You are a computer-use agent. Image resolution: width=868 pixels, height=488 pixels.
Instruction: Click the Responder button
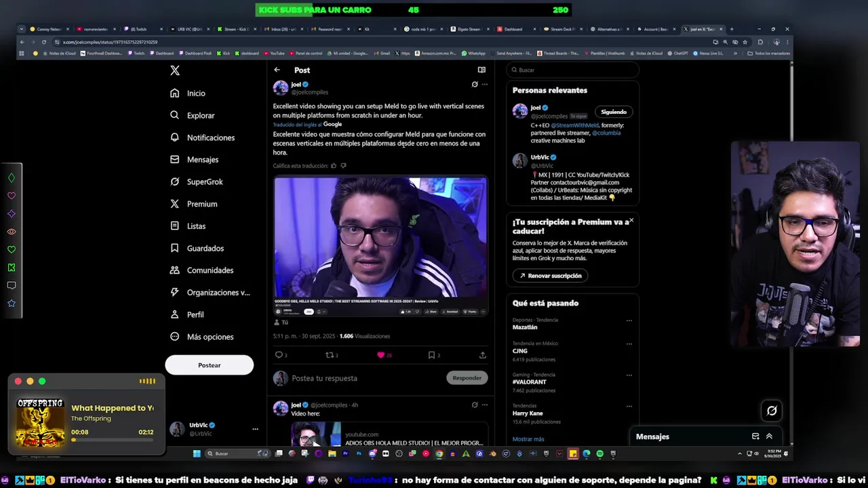(x=467, y=378)
